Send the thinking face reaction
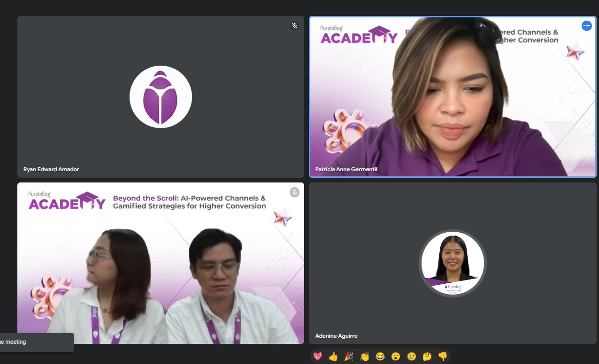The width and height of the screenshot is (599, 364). (x=427, y=356)
